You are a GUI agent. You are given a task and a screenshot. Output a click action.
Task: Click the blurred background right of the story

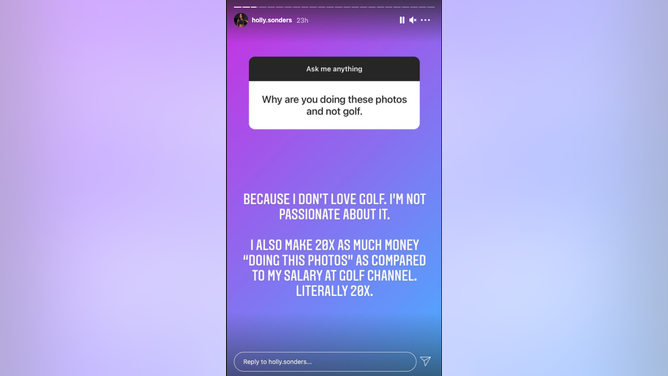click(555, 188)
